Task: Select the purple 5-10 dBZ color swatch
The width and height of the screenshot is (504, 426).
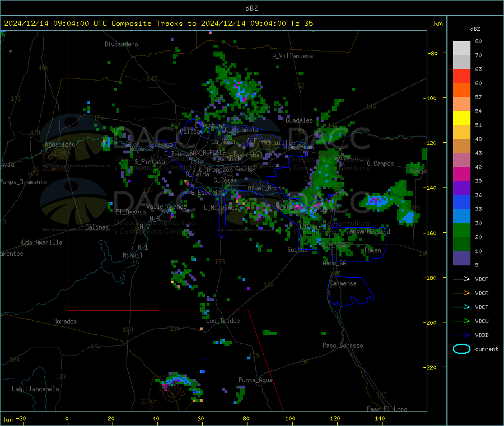Action: coord(461,258)
